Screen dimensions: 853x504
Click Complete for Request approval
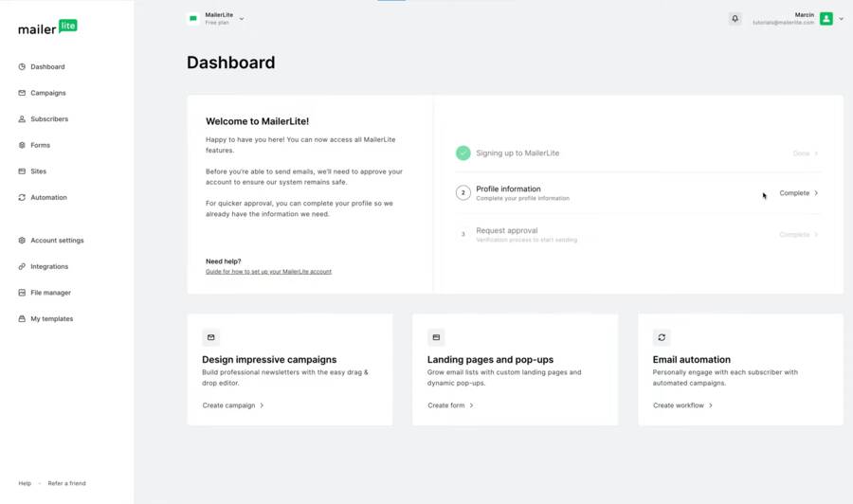(x=794, y=235)
